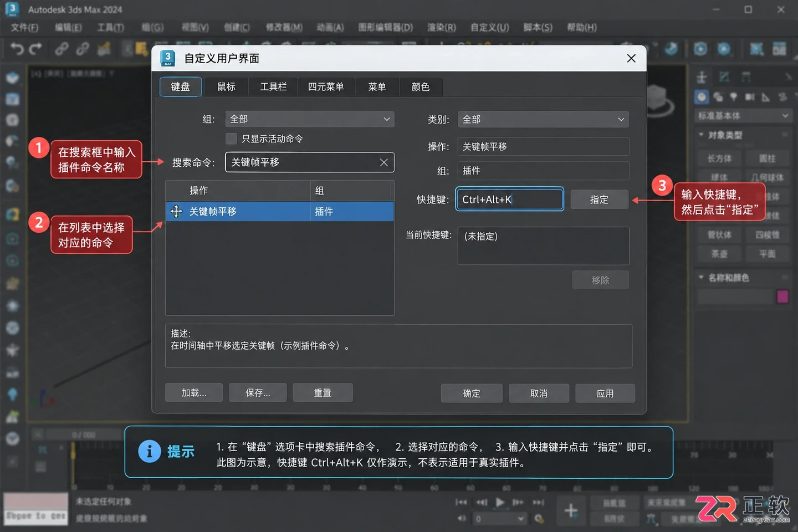Click the 长方体 object type button
Viewport: 798px width, 532px height.
pyautogui.click(x=719, y=158)
